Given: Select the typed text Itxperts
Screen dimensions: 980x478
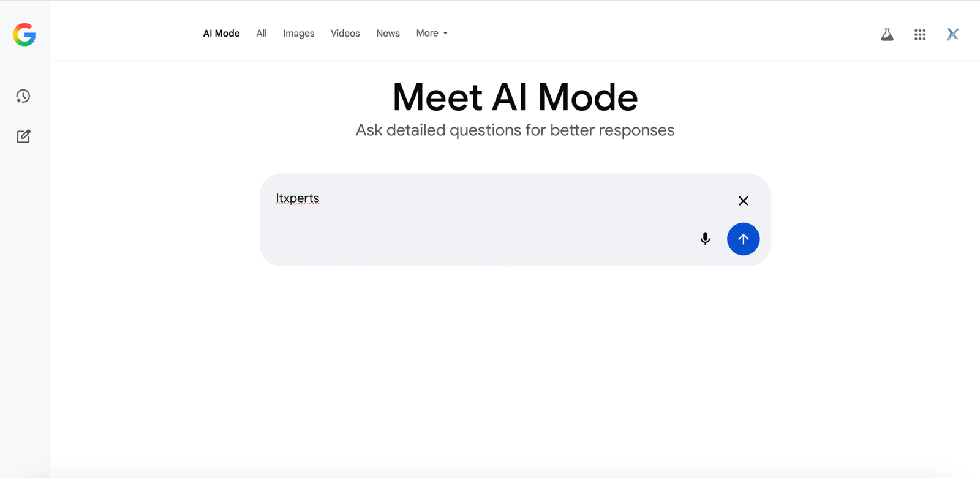Looking at the screenshot, I should coord(298,198).
